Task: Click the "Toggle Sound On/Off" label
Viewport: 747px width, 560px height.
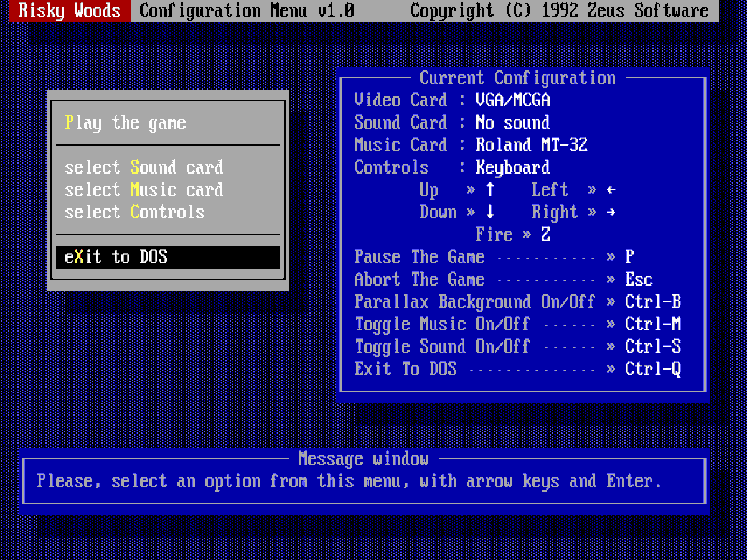Action: pyautogui.click(x=443, y=347)
